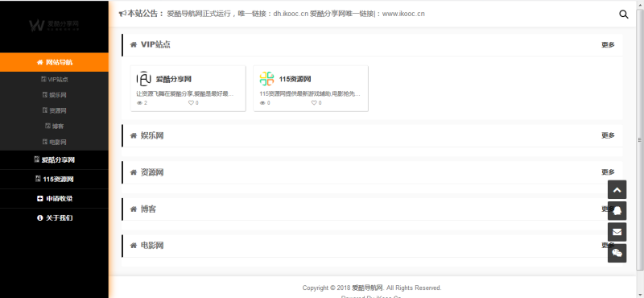This screenshot has height=298, width=644.
Task: Select 网站导航 in the sidebar menu
Action: tap(54, 62)
